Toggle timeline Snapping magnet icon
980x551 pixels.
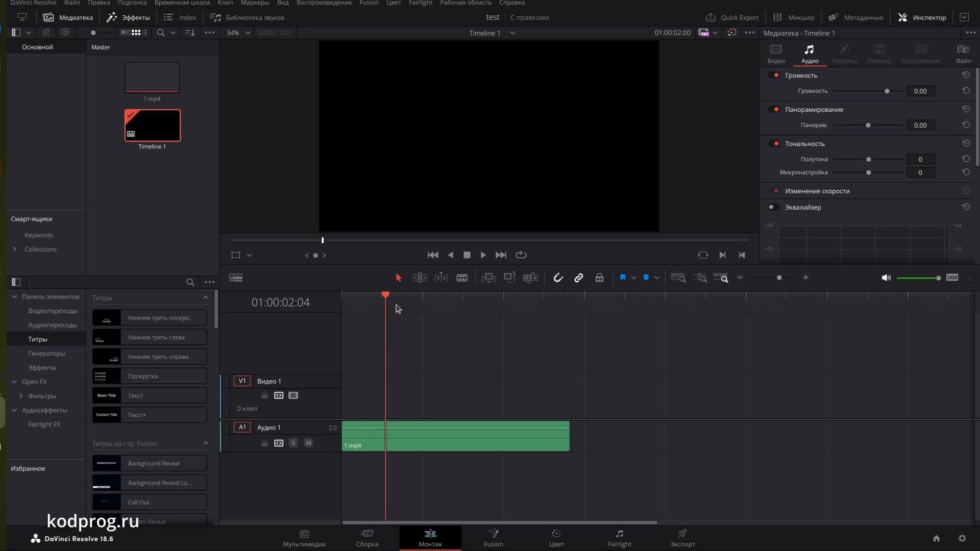point(558,278)
